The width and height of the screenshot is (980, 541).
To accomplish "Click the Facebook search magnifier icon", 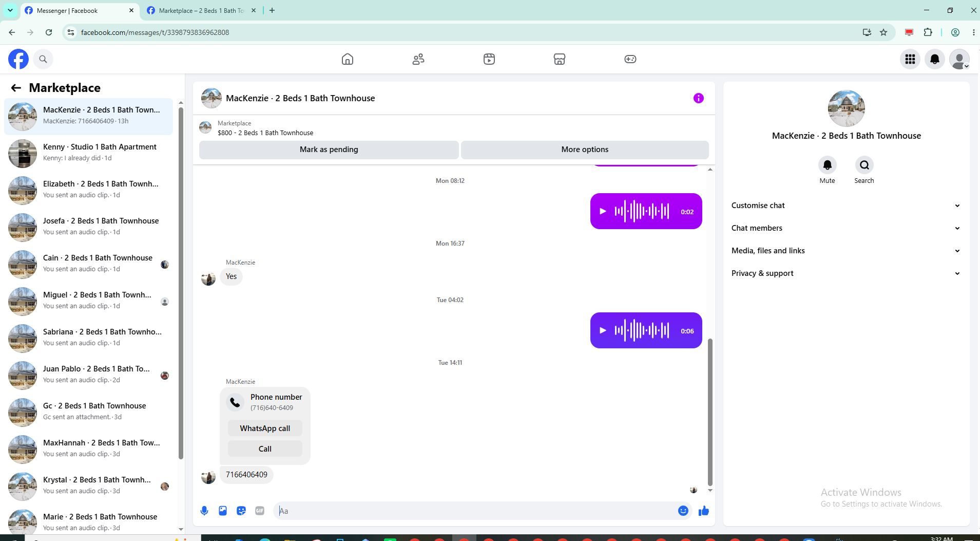I will point(43,59).
